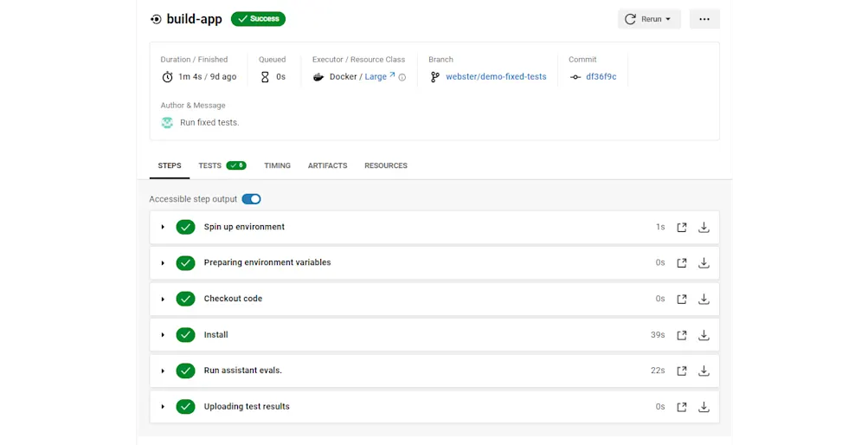868x445 pixels.
Task: Open the Large resource class link
Action: [380, 76]
